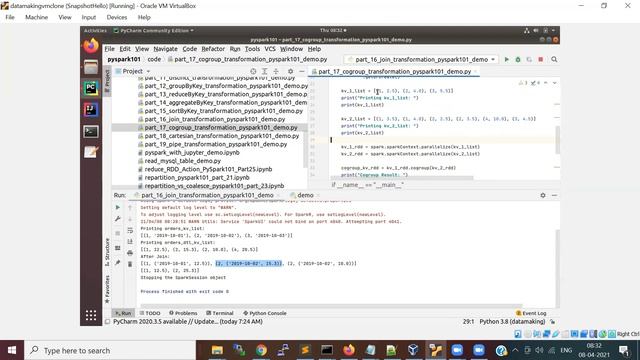Clear console output with trash icon

click(x=130, y=264)
